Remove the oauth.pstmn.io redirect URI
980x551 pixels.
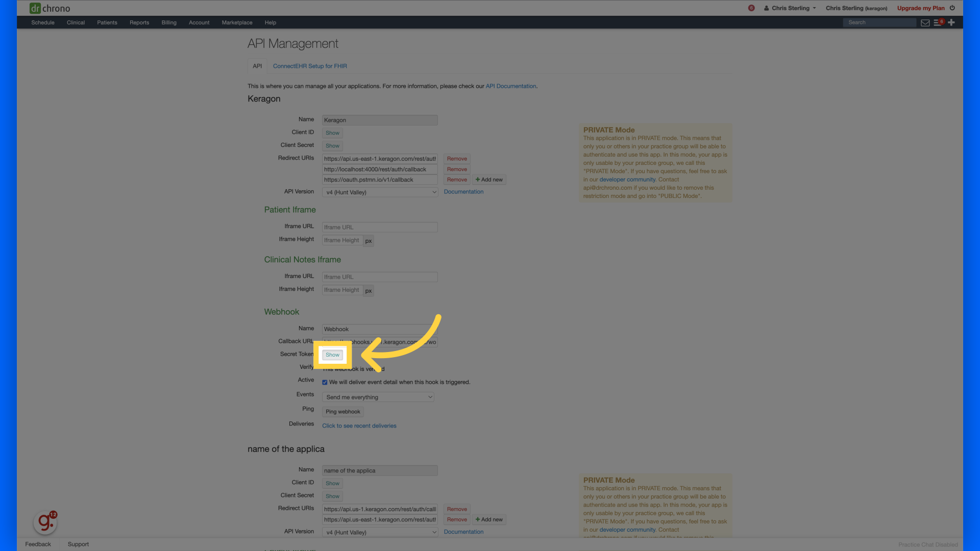[457, 180]
